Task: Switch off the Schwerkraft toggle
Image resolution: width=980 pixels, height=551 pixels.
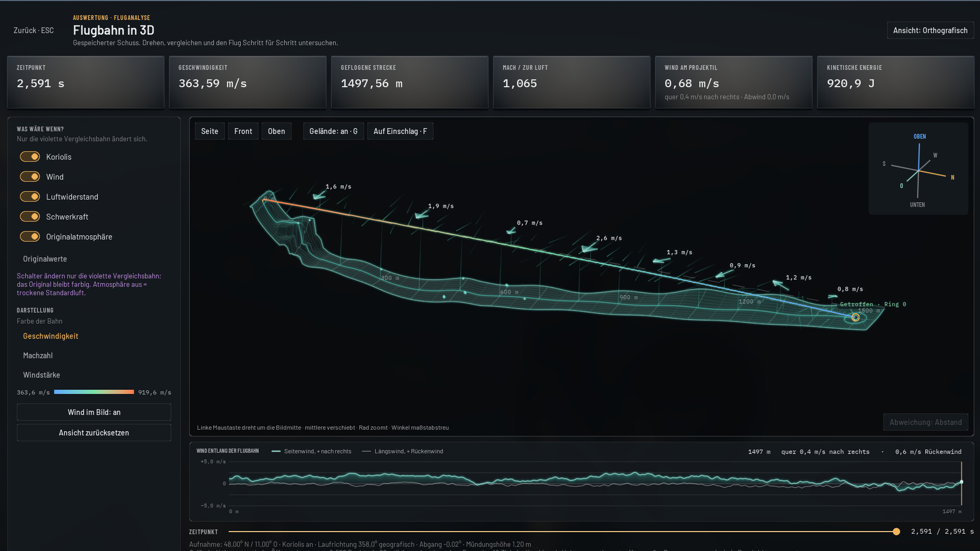Action: click(x=30, y=216)
